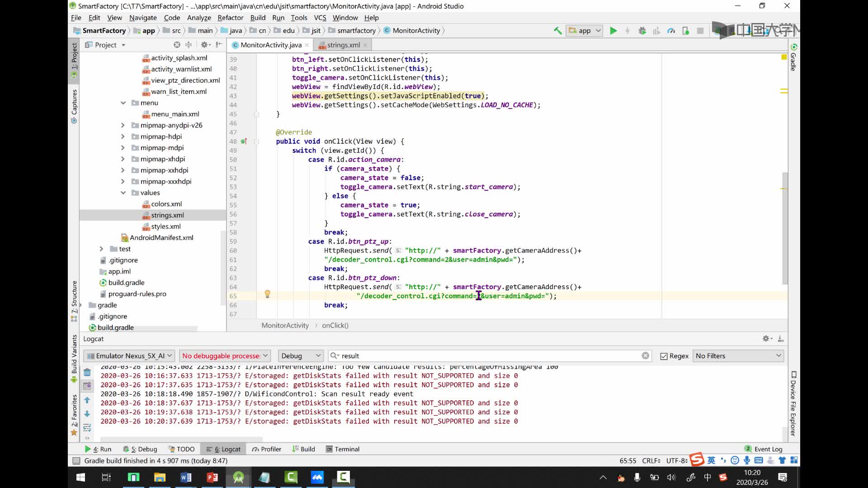Screen dimensions: 868x488
Task: Open the Profiler tool window
Action: coord(267,449)
